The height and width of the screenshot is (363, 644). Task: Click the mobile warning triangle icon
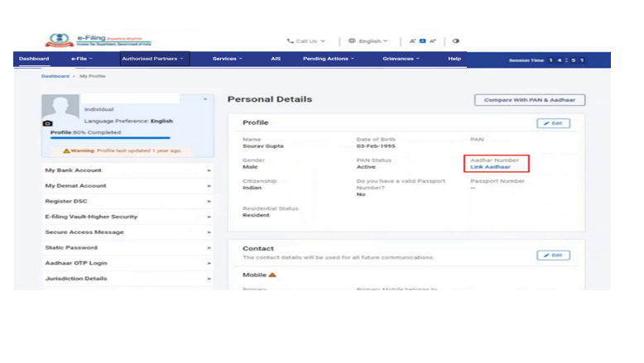point(272,275)
